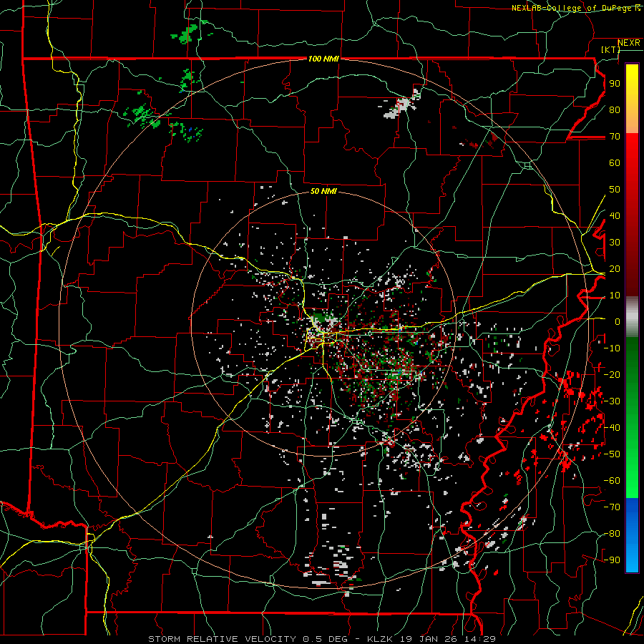644x644 pixels.
Task: Pick the blue segment of the color bar
Action: coord(632,535)
